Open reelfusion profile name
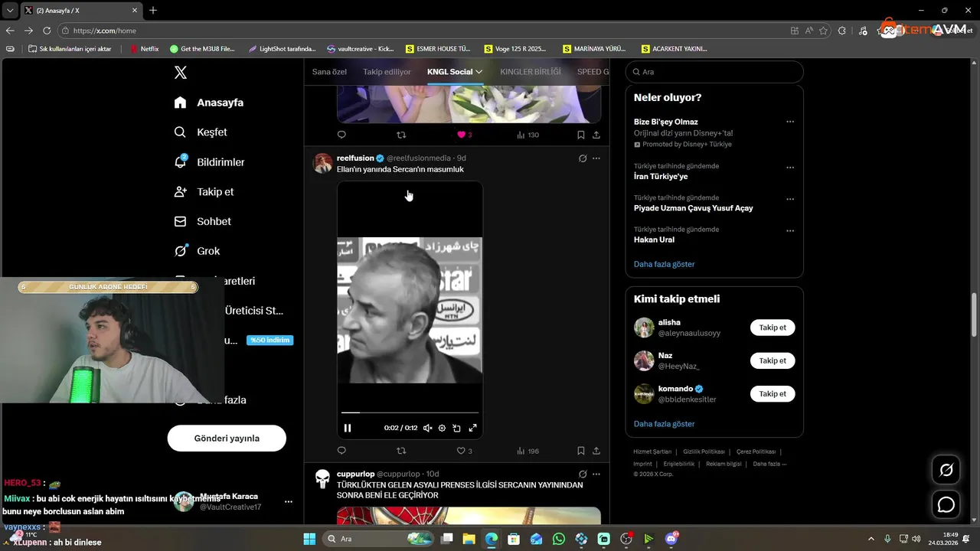The image size is (980, 551). click(355, 158)
